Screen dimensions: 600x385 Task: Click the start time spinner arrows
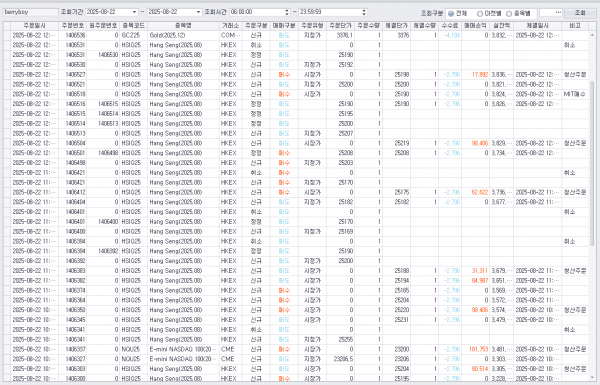(x=287, y=12)
